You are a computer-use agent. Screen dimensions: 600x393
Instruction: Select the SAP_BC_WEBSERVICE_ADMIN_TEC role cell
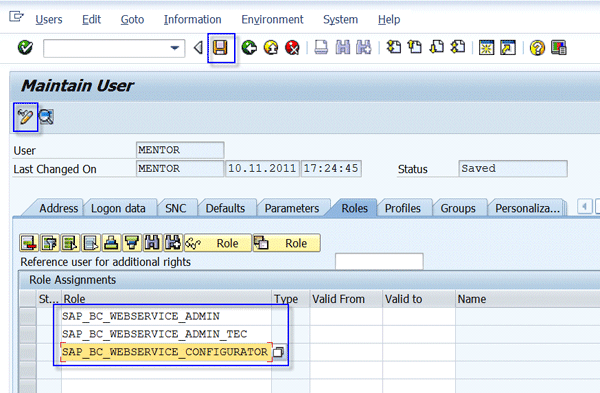(x=166, y=334)
